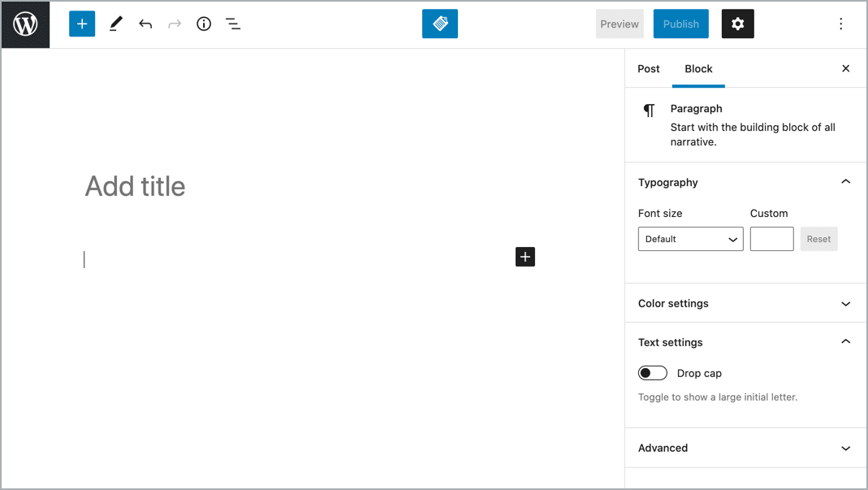Open settings via the gear icon
The width and height of the screenshot is (868, 490).
pyautogui.click(x=737, y=24)
